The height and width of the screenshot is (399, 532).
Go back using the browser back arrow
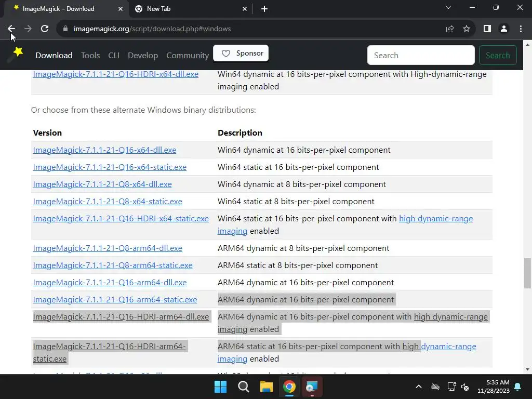click(11, 29)
